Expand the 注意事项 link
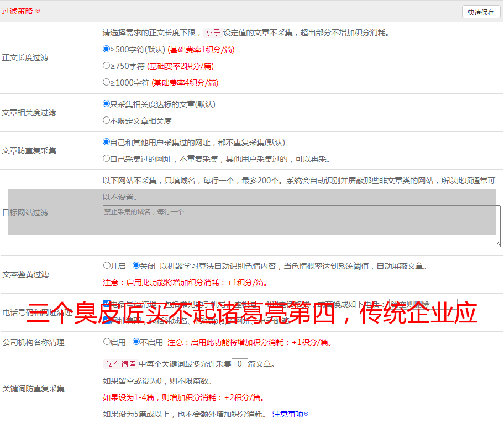This screenshot has width=504, height=424. click(290, 414)
